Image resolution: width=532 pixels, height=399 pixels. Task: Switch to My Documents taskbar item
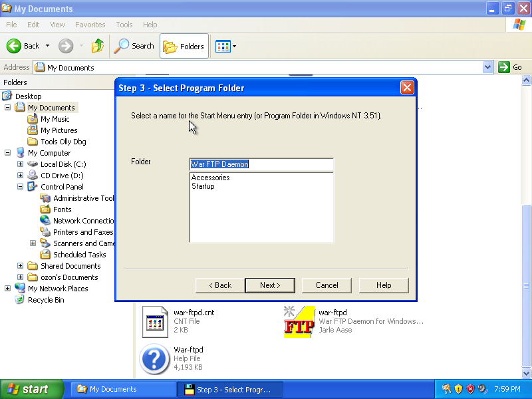123,389
